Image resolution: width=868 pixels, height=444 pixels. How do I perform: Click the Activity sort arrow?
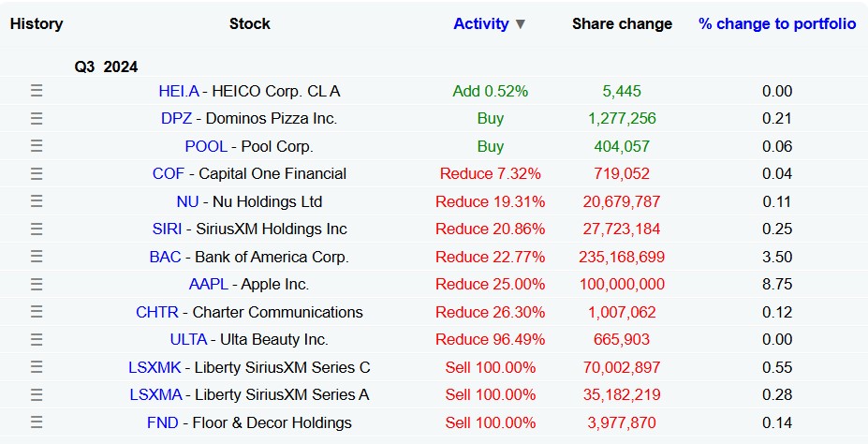click(521, 24)
